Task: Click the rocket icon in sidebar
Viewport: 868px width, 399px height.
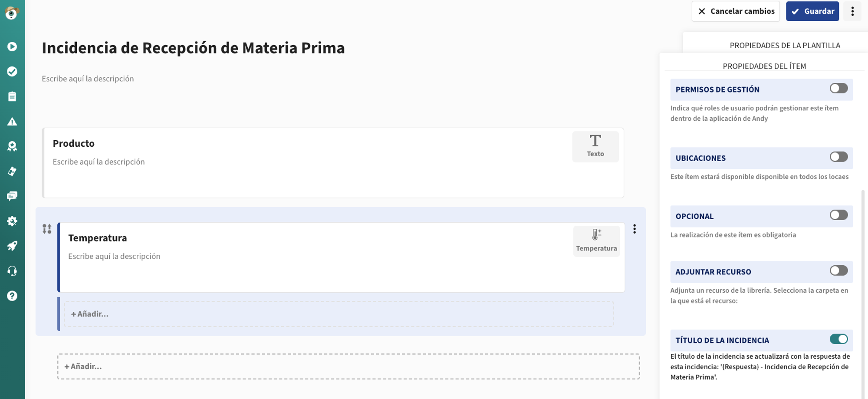Action: coord(12,246)
